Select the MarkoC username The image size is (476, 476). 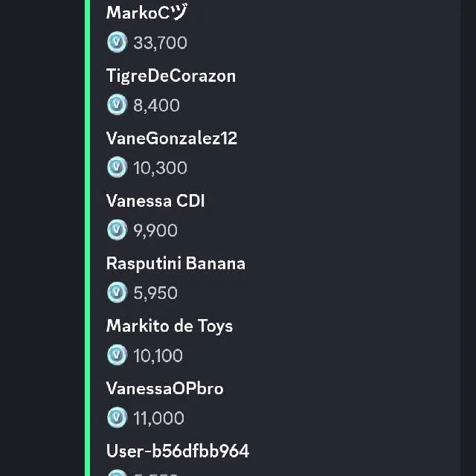tap(147, 13)
